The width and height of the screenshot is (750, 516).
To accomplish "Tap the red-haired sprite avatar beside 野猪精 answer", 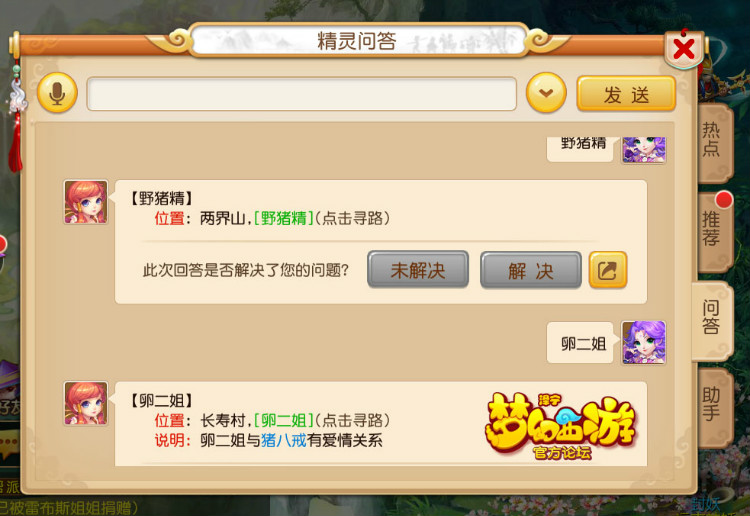I will (x=86, y=202).
